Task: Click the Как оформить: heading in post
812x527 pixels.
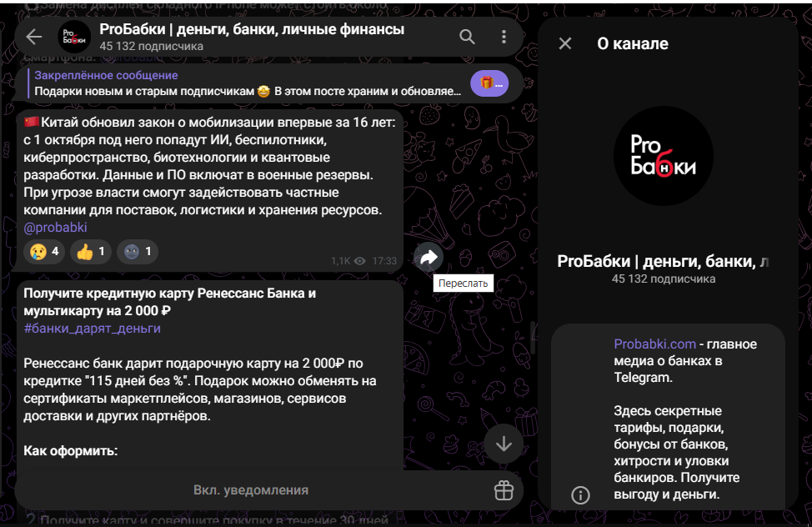Action: coord(70,451)
